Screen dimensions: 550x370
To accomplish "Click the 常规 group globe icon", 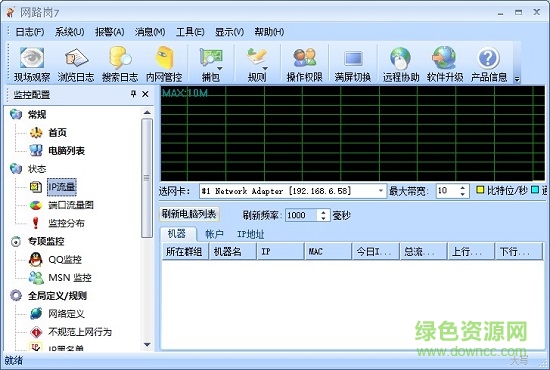I will click(x=16, y=114).
